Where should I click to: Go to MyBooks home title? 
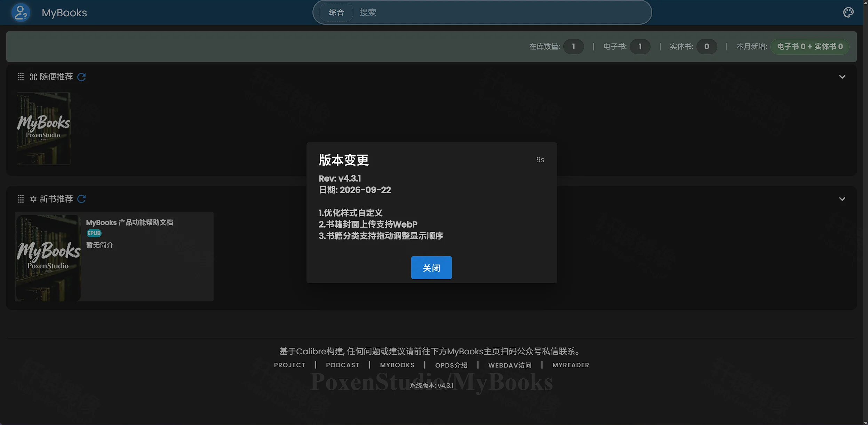coord(64,13)
